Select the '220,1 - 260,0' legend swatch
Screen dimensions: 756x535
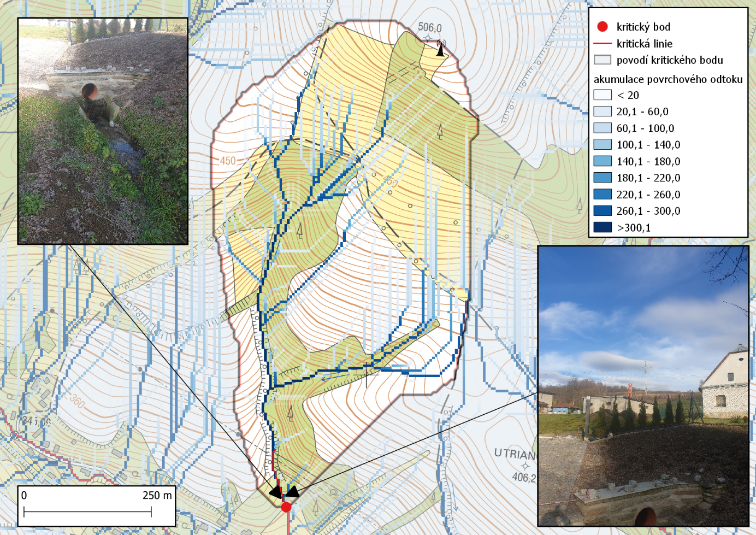(603, 194)
